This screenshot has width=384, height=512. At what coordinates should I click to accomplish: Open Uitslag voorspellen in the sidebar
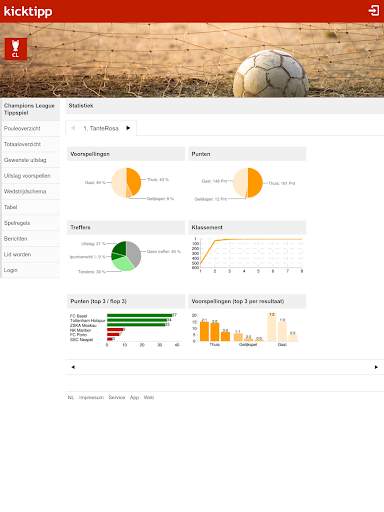coord(30,176)
